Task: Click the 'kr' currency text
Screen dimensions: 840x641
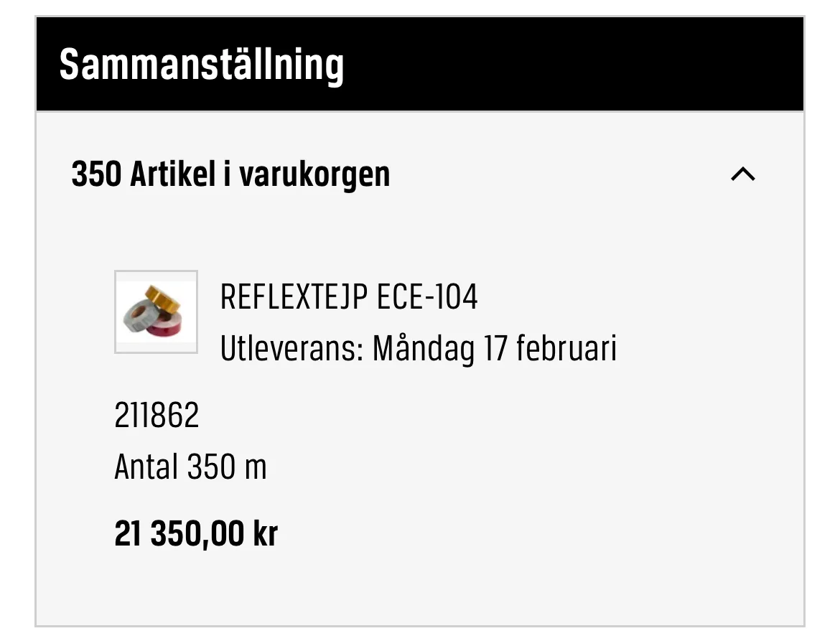Action: tap(265, 534)
